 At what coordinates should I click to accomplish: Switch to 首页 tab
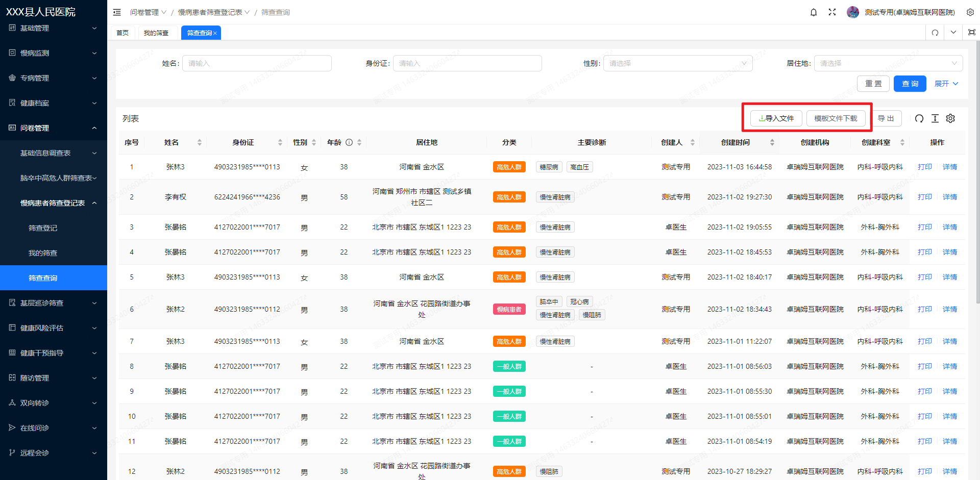click(x=122, y=33)
